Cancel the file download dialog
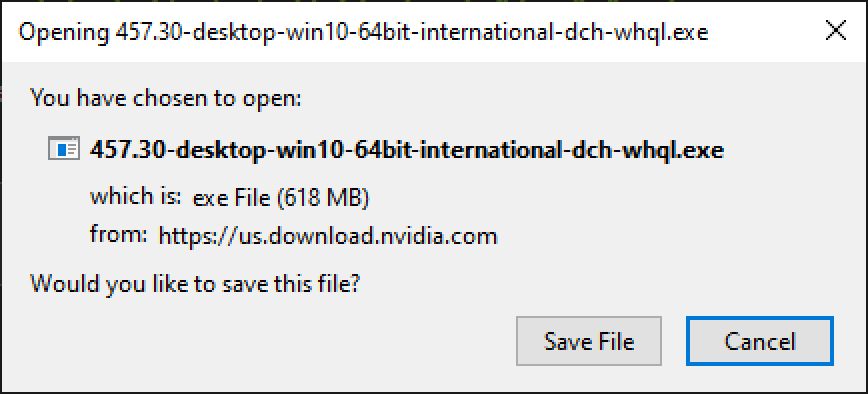868x394 pixels. coord(760,341)
